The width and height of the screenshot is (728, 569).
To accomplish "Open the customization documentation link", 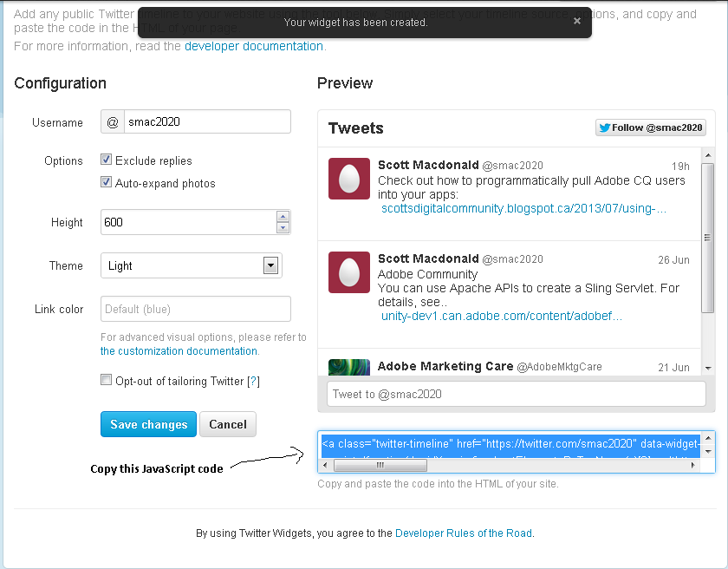I will pyautogui.click(x=179, y=351).
